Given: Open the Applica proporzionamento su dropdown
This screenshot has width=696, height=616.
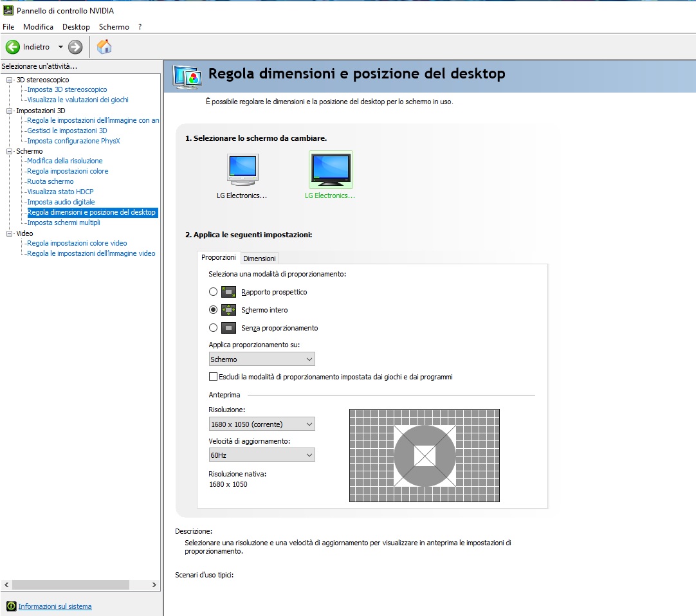Looking at the screenshot, I should coord(262,359).
